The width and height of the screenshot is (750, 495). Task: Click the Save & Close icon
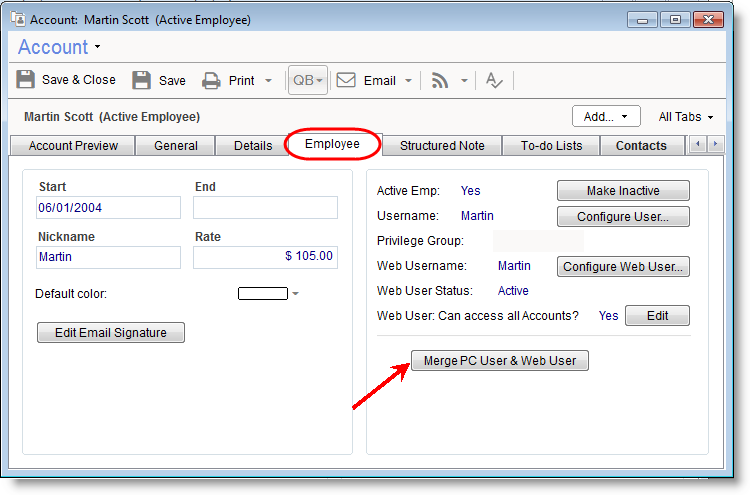tap(27, 80)
